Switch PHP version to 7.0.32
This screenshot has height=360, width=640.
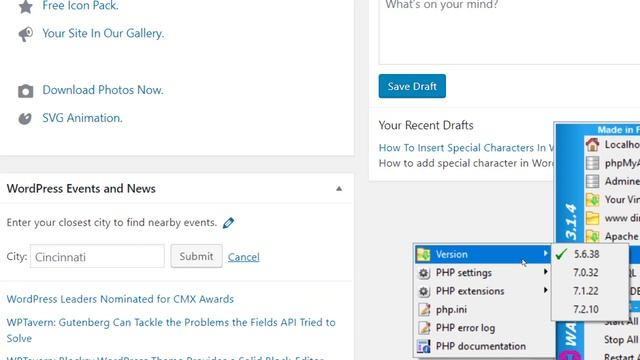(x=590, y=273)
